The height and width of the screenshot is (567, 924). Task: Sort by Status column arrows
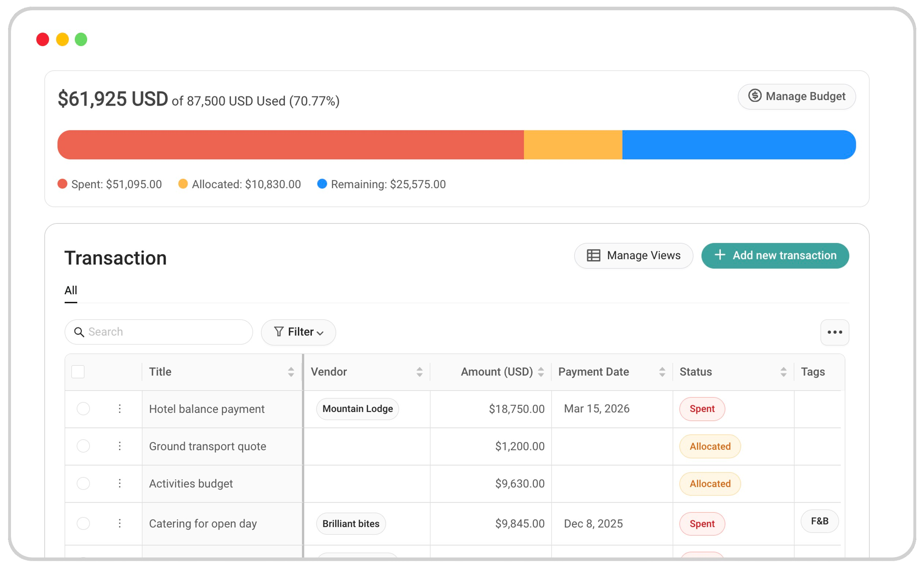click(783, 372)
